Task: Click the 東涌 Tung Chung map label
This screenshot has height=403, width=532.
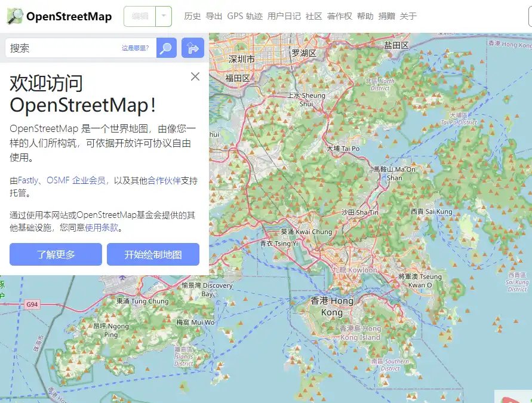Action: 143,301
